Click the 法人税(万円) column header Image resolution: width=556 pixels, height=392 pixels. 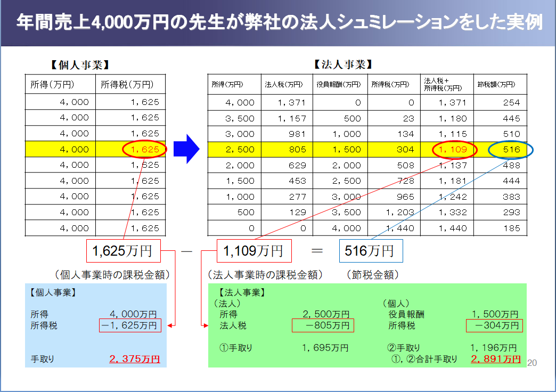pyautogui.click(x=287, y=85)
